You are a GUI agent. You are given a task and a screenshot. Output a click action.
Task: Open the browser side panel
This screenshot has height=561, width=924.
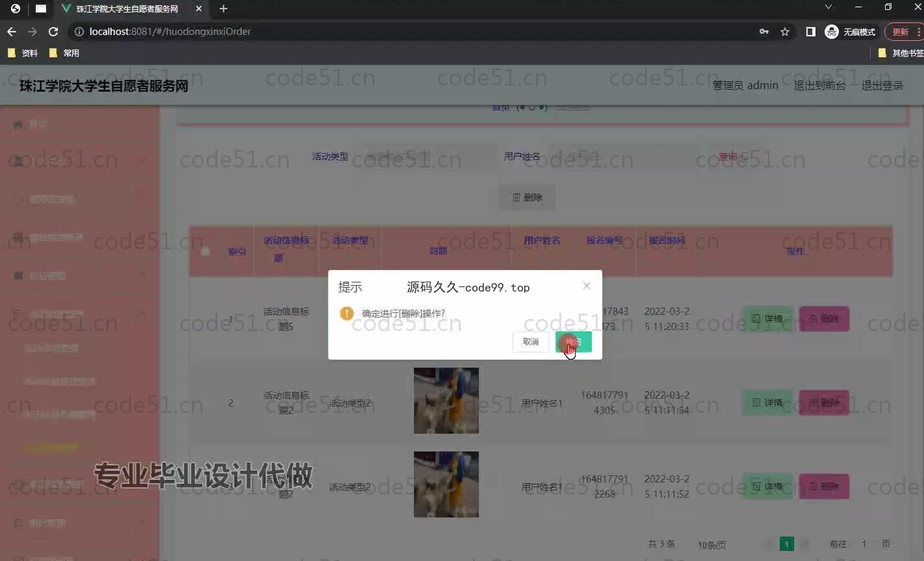click(x=810, y=31)
